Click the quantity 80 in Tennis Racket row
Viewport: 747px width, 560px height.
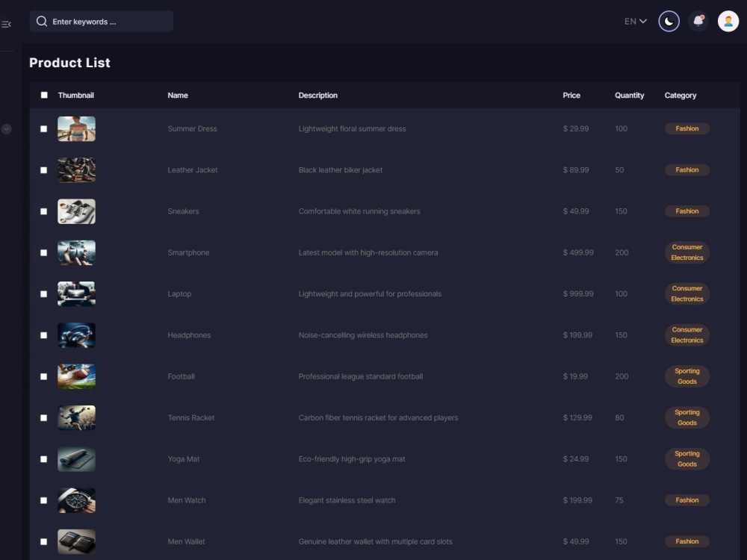click(619, 417)
